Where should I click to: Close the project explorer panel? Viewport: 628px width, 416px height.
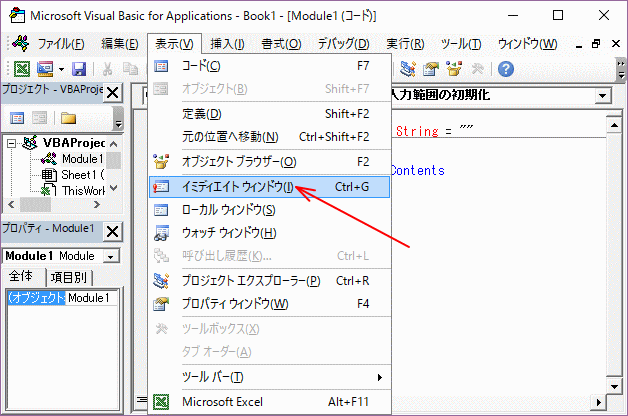pyautogui.click(x=113, y=93)
